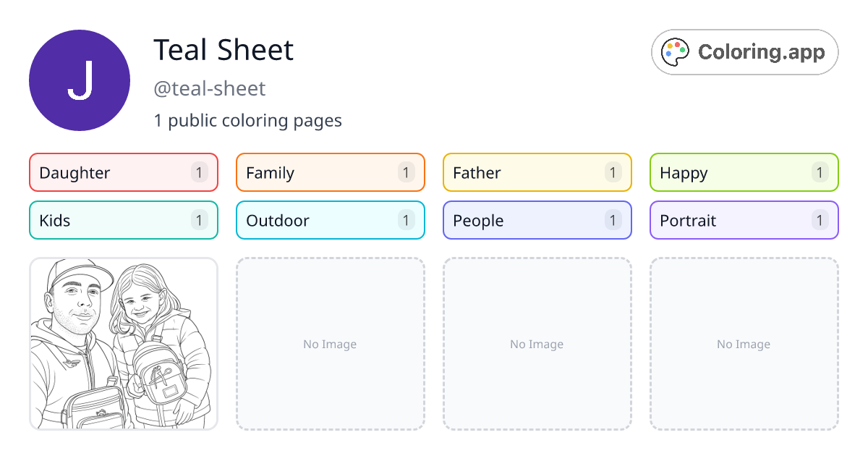
Task: Select the Father category chip
Action: point(537,172)
